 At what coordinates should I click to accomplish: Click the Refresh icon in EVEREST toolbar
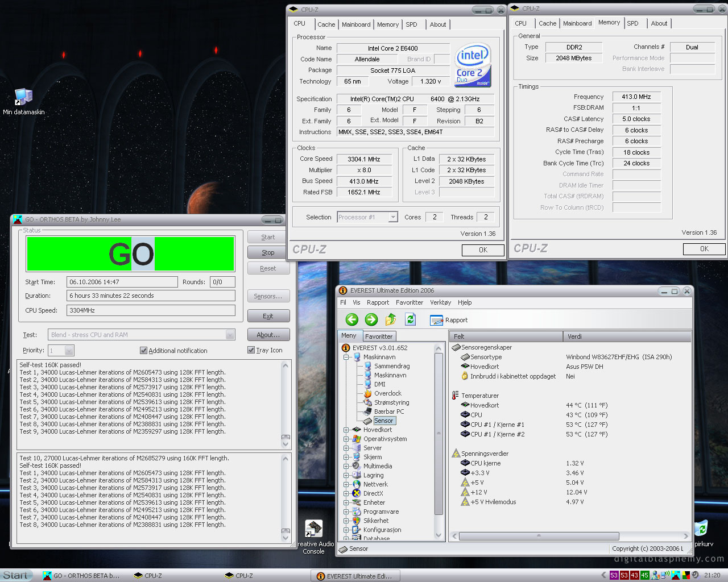pyautogui.click(x=410, y=319)
